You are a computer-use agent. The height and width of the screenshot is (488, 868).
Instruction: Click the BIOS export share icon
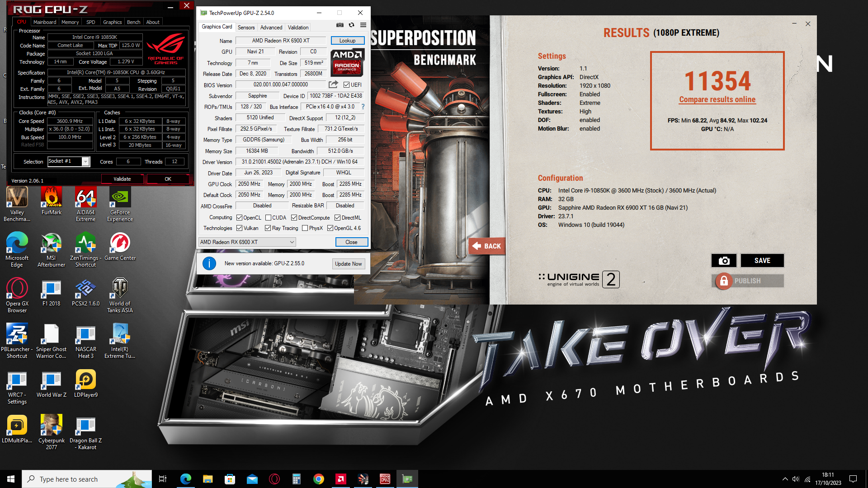(x=333, y=84)
